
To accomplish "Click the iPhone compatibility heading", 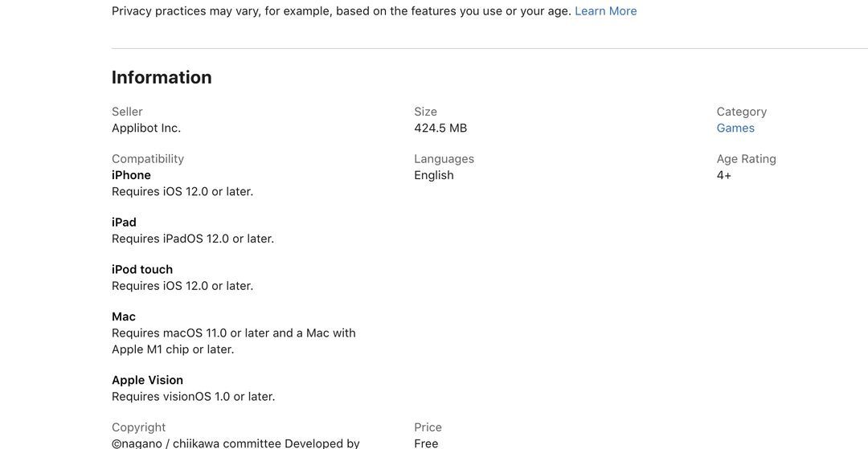I will [x=131, y=175].
